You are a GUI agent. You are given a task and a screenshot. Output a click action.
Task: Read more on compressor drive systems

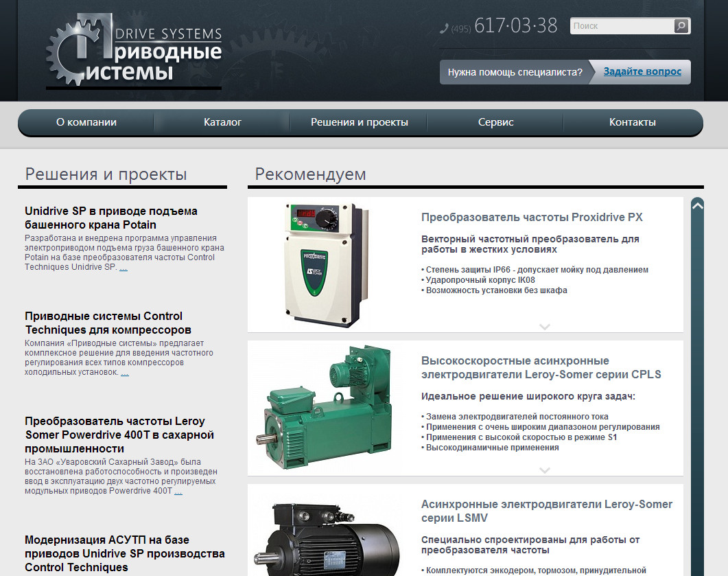point(124,373)
